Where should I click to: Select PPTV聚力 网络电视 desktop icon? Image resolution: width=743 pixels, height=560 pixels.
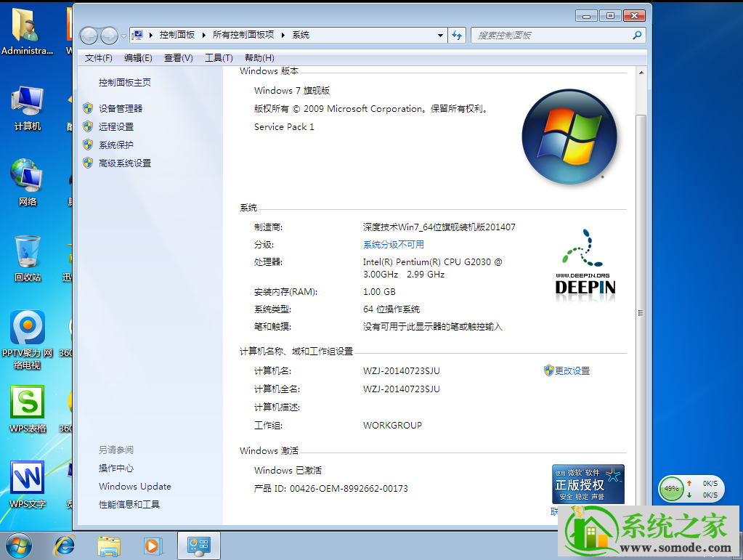click(27, 340)
